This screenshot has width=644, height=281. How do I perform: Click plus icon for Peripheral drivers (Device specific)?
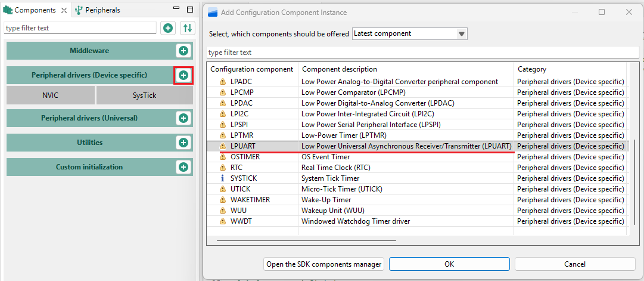click(x=183, y=75)
